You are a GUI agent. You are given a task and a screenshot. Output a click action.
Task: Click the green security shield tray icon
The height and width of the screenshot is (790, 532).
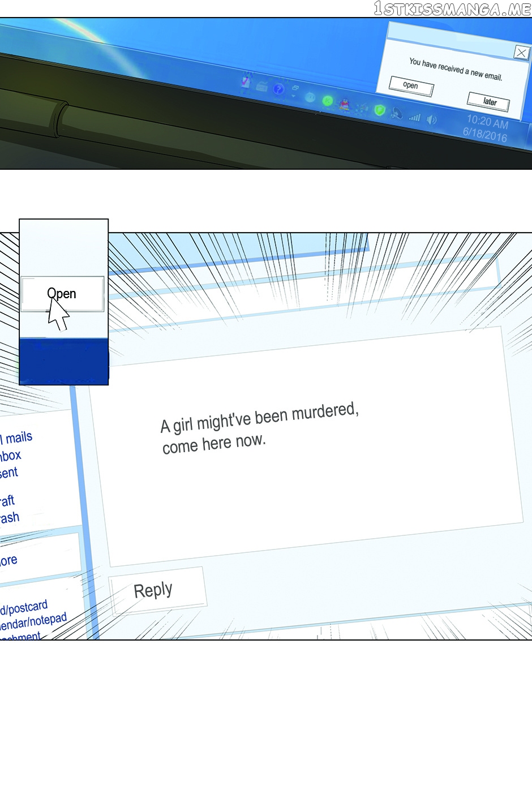[x=380, y=110]
